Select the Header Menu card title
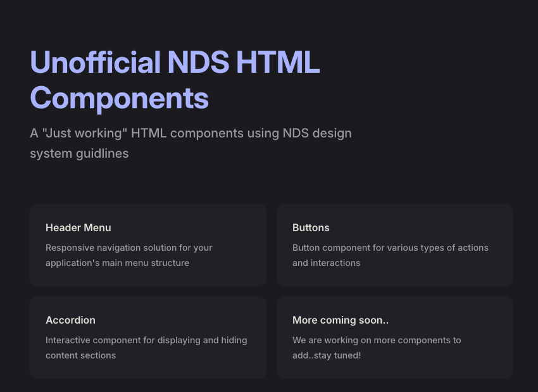The image size is (538, 392). point(78,227)
